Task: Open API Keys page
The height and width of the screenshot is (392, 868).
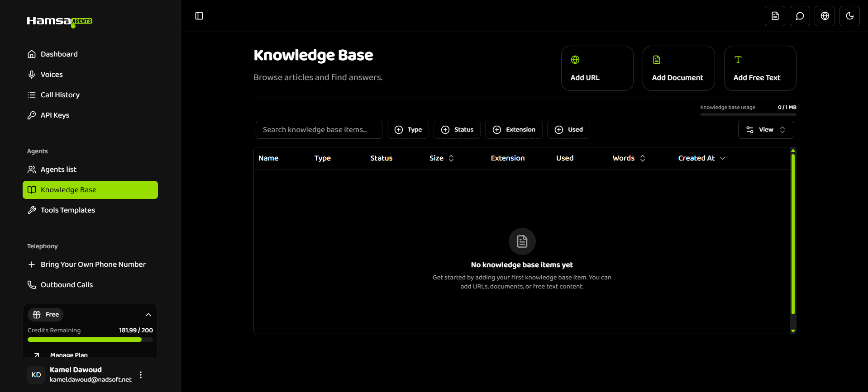Action: pyautogui.click(x=90, y=115)
